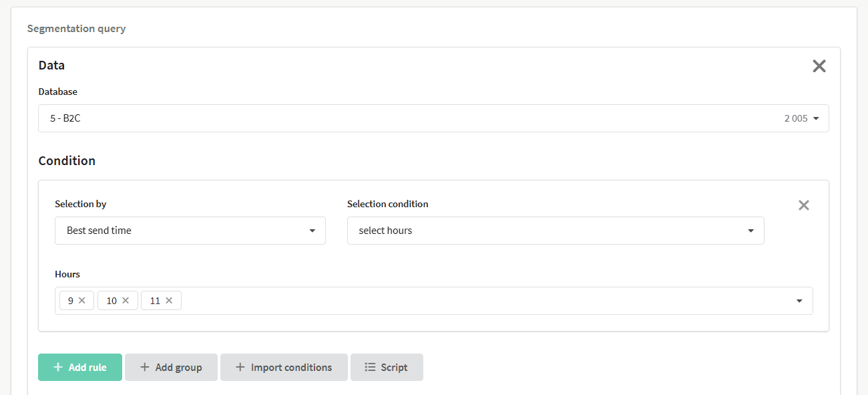The width and height of the screenshot is (868, 395).
Task: Open the Database dropdown arrow
Action: coord(816,119)
